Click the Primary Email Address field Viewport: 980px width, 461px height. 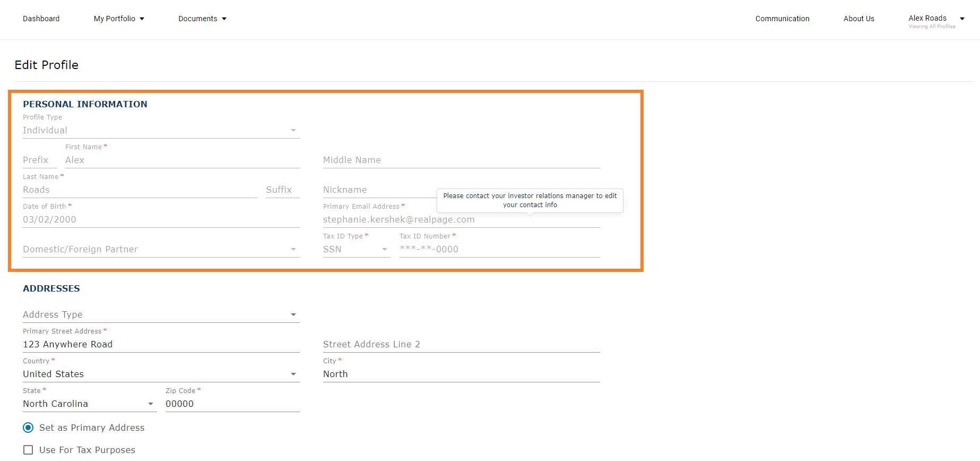point(461,220)
